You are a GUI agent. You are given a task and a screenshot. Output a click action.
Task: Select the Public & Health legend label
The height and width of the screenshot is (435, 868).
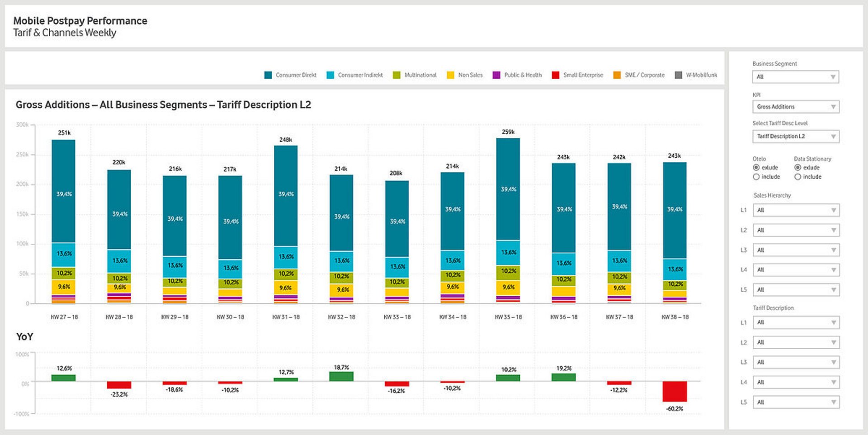[x=523, y=75]
